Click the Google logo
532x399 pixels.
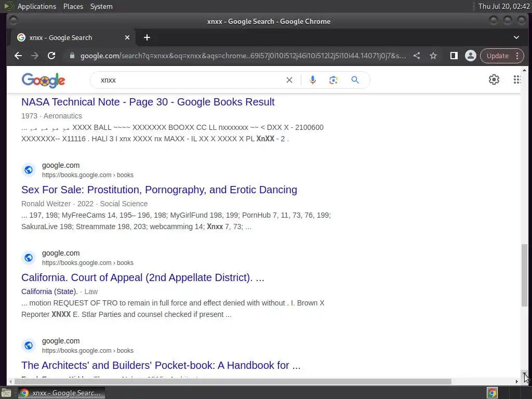pyautogui.click(x=43, y=81)
